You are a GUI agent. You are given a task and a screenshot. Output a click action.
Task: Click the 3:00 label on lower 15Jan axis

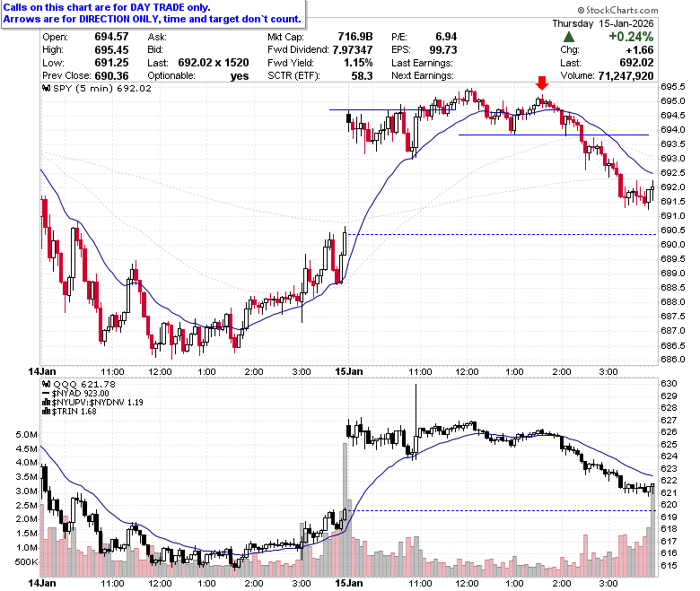point(608,583)
